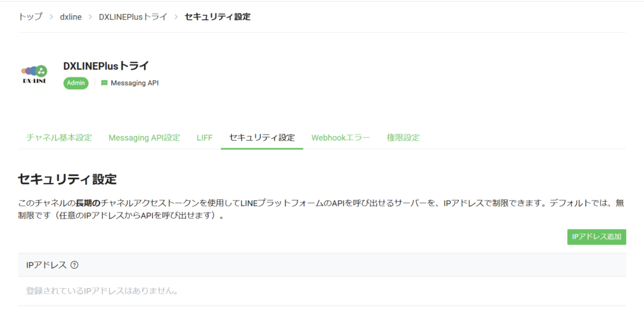
Task: Click the IPアドレス column header
Action: [x=46, y=265]
